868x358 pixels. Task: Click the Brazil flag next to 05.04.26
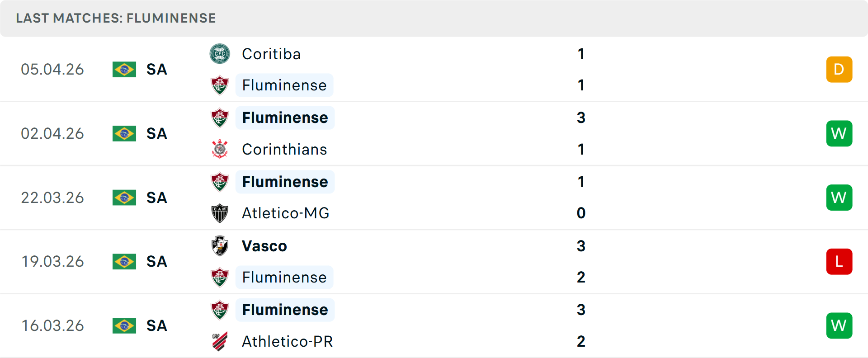tap(124, 70)
